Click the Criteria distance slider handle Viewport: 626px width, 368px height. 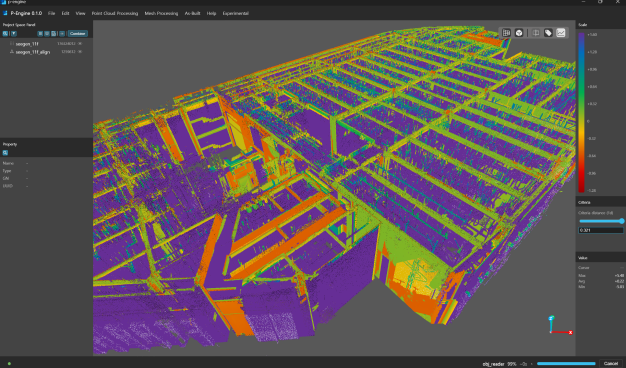coord(622,221)
